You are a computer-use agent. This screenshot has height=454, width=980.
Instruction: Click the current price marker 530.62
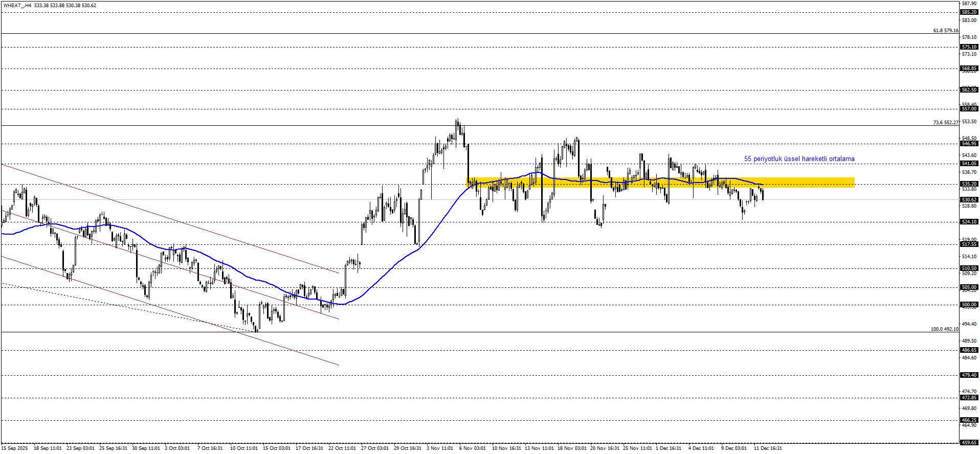click(x=969, y=200)
